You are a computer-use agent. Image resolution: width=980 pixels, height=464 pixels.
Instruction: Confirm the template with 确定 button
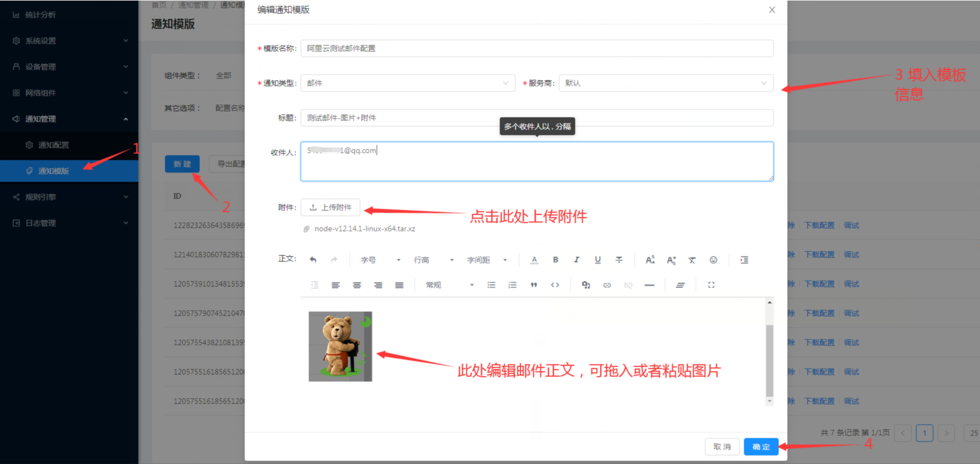[761, 447]
